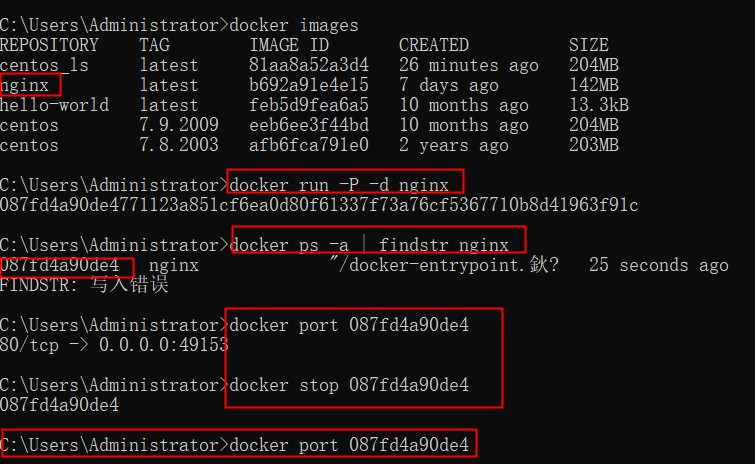This screenshot has width=755, height=464.
Task: Click the 'docker stop 087fd4a90de4' command
Action: [349, 385]
